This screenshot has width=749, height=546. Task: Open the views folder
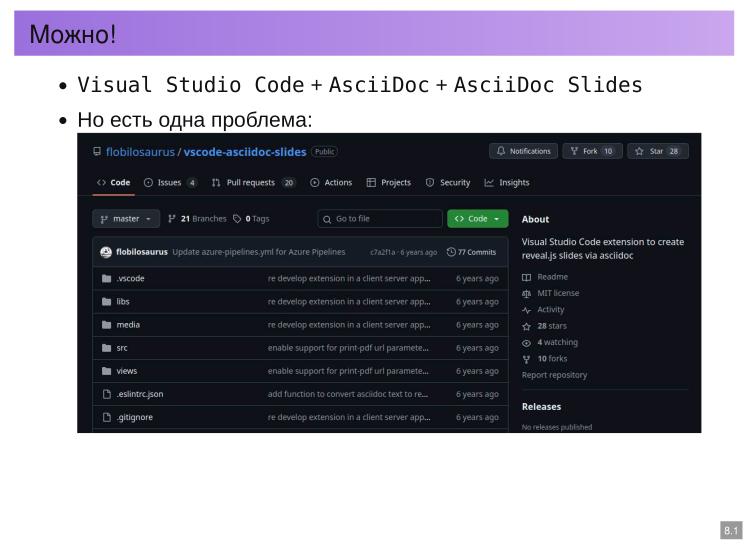(127, 371)
